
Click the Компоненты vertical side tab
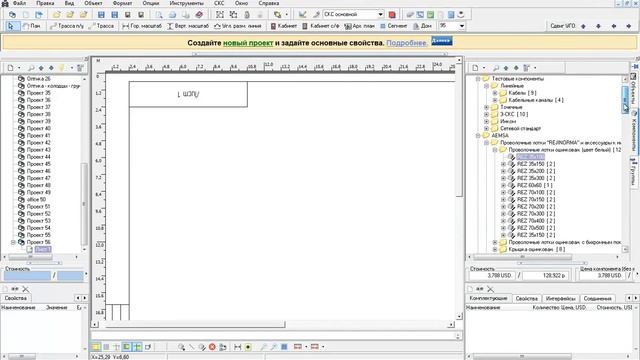coord(633,131)
